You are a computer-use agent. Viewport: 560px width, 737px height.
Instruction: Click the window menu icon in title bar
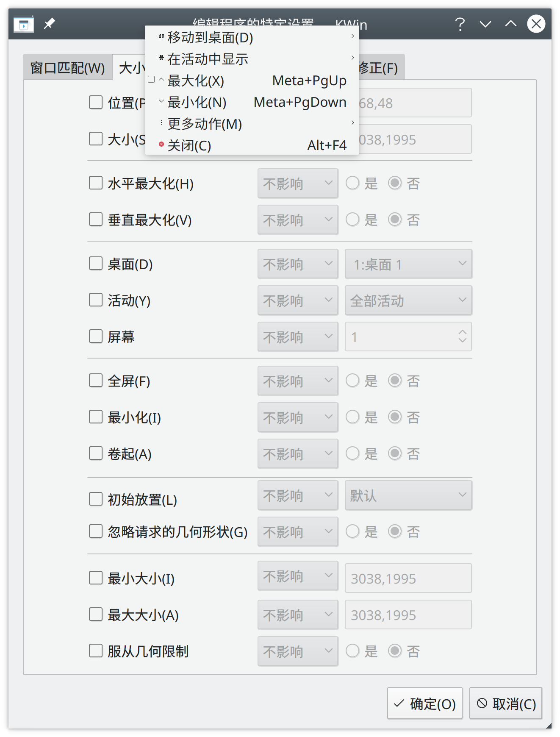(23, 25)
